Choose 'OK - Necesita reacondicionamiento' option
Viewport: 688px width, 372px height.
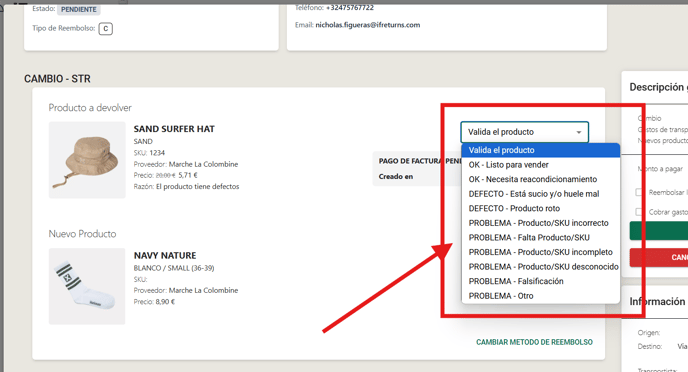[541, 179]
